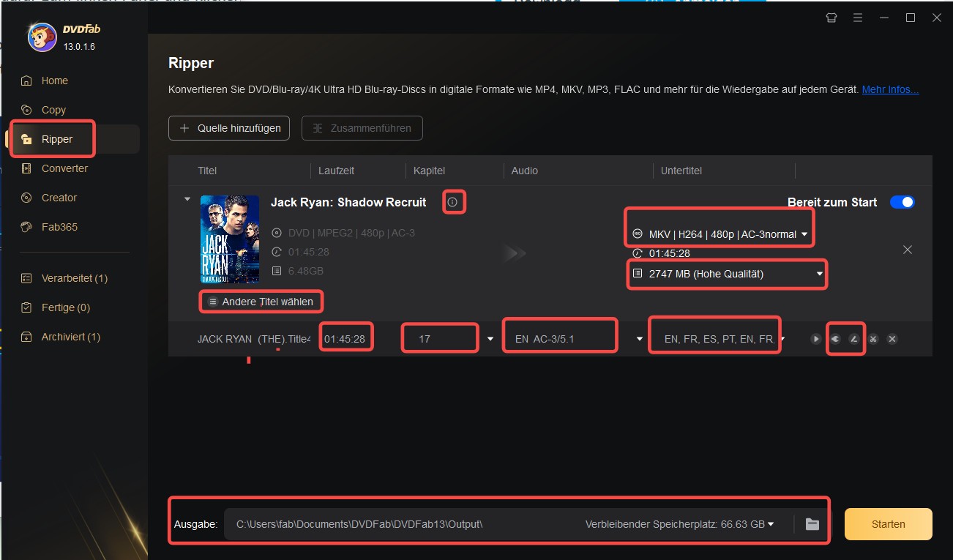Click the Untertitel column header
This screenshot has width=953, height=560.
pos(681,171)
